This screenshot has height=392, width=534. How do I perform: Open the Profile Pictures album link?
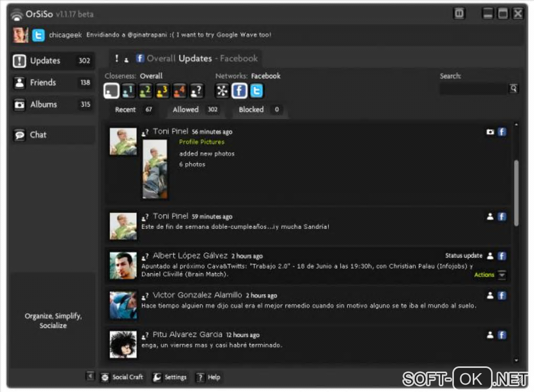202,142
